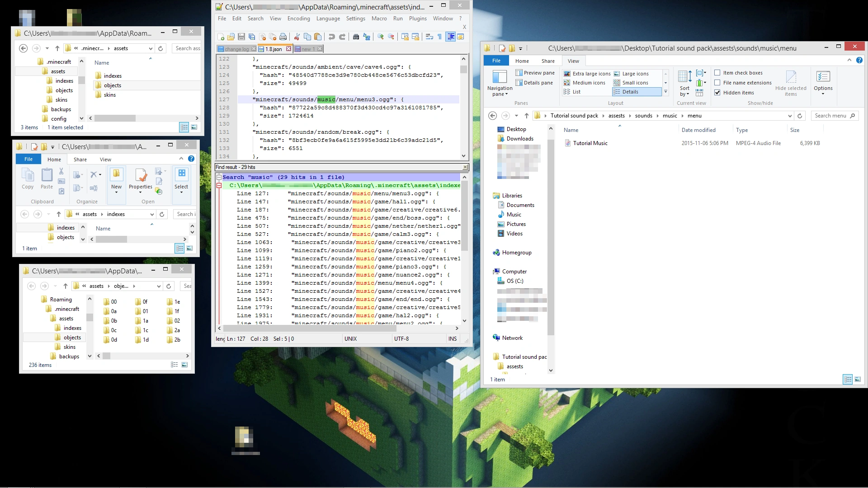The image size is (868, 488).
Task: Click the Print icon in Notepad++ toolbar
Action: [283, 37]
